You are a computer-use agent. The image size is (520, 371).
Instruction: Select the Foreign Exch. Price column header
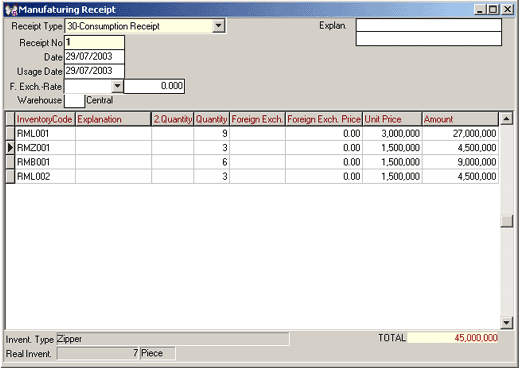click(324, 119)
